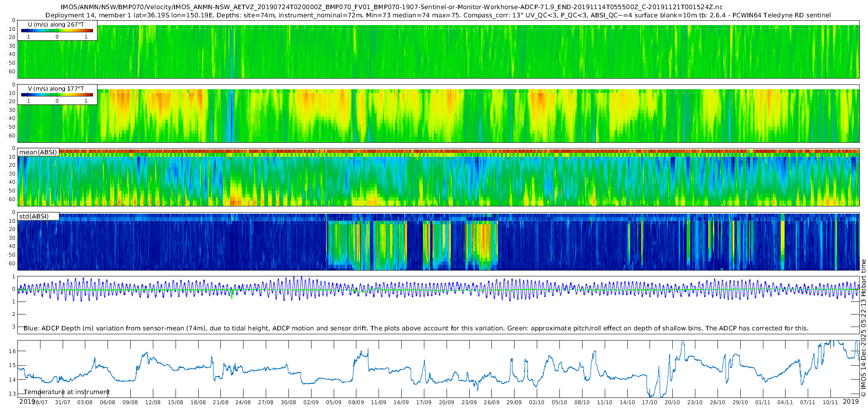Click the U velocity colorbar legend
This screenshot has width=868, height=410.
57,31
